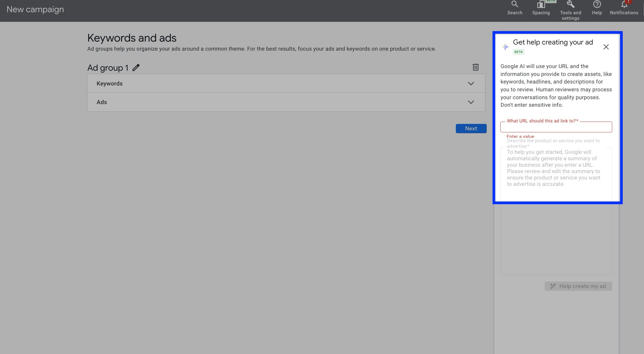Click the Keywords row label
This screenshot has height=354, width=644.
(110, 84)
